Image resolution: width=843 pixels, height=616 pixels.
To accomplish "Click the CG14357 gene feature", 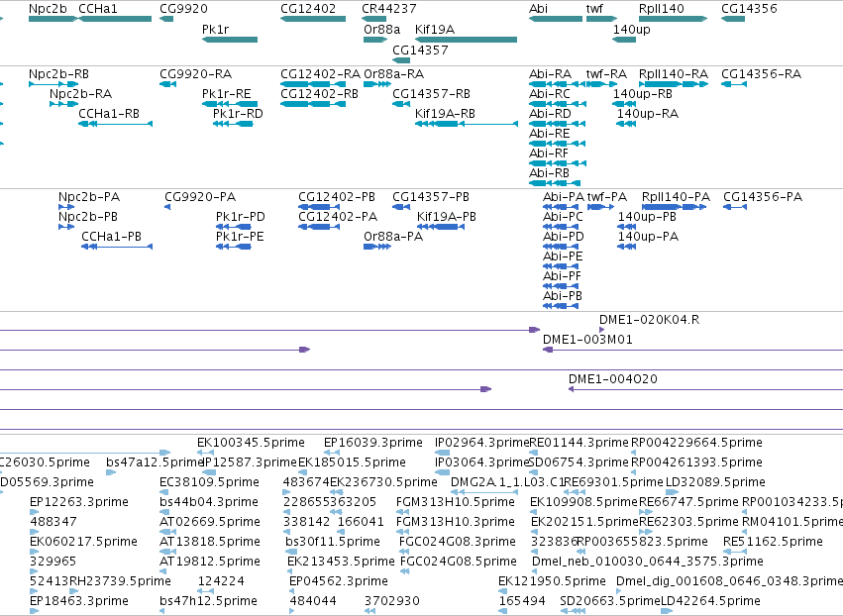I will pos(401,60).
